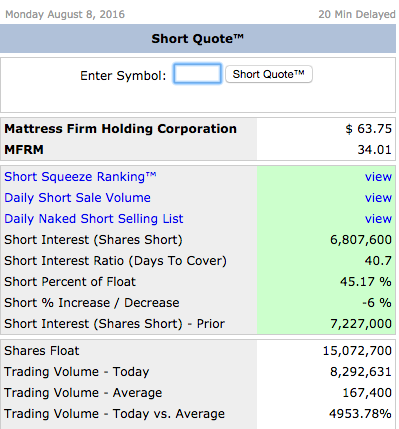
Task: Click the value 45.17 %
Action: (x=366, y=282)
